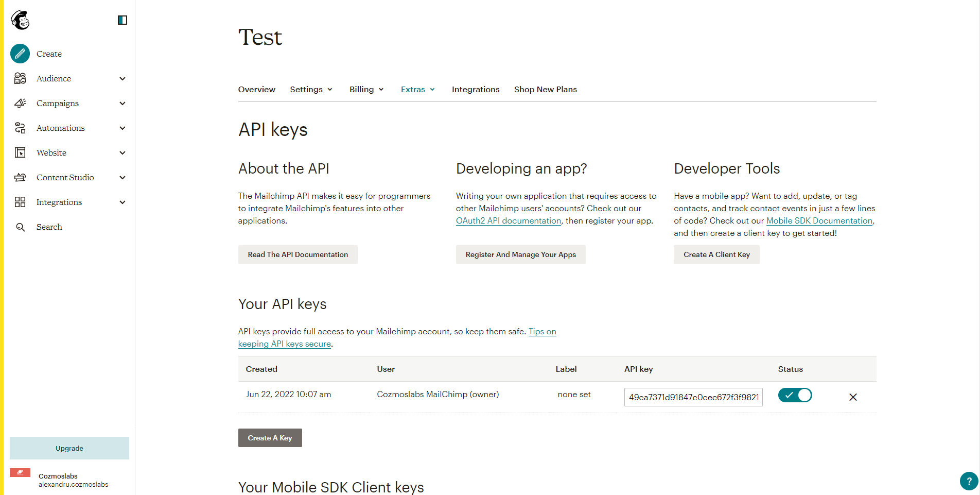
Task: Click the Audience people icon
Action: point(20,78)
